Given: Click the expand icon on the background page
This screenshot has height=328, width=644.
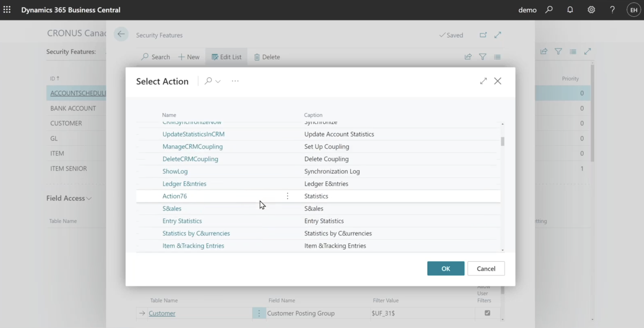Looking at the screenshot, I should [587, 51].
